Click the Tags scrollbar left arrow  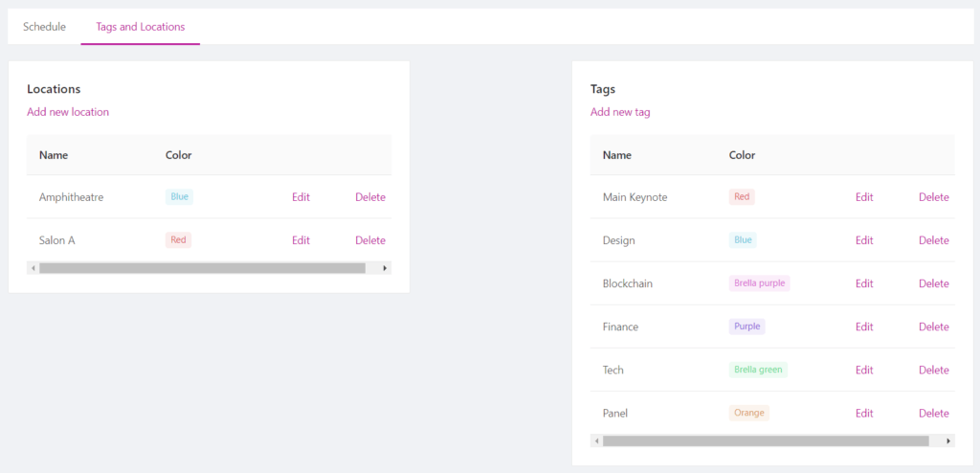pyautogui.click(x=597, y=441)
